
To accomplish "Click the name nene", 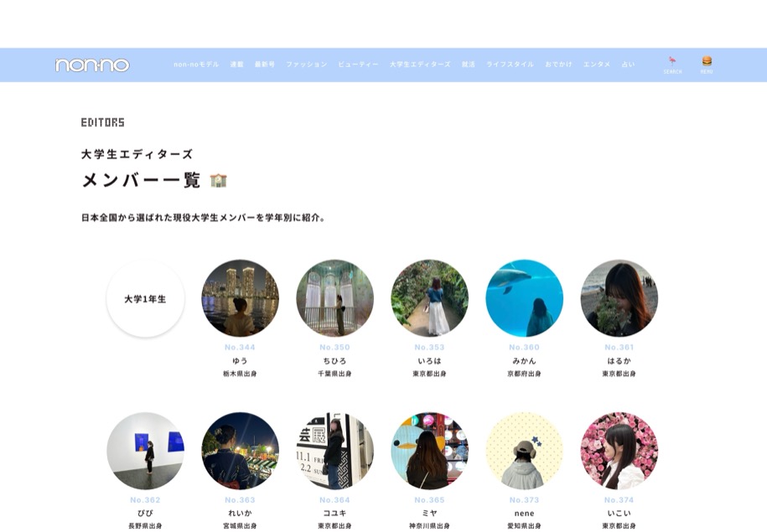I will tap(525, 514).
